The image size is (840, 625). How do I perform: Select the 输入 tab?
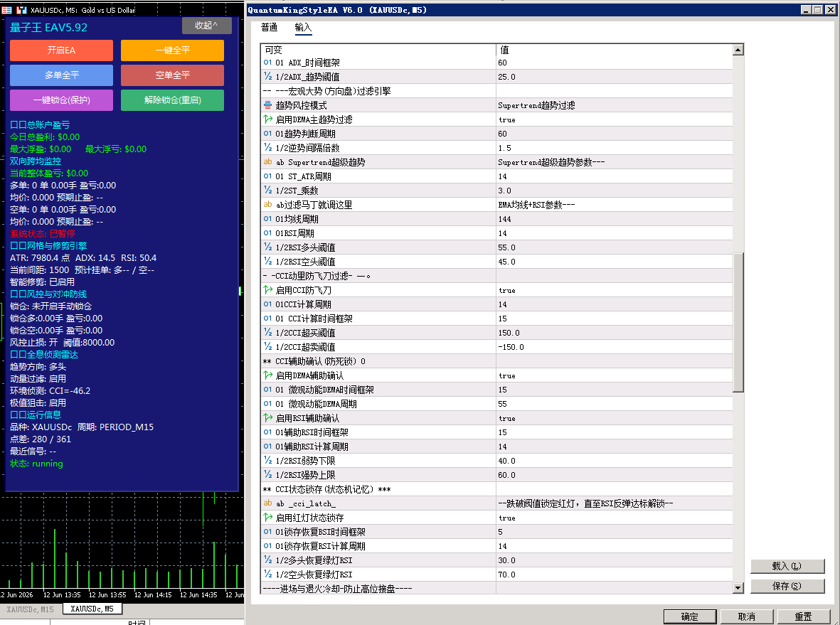(x=303, y=27)
